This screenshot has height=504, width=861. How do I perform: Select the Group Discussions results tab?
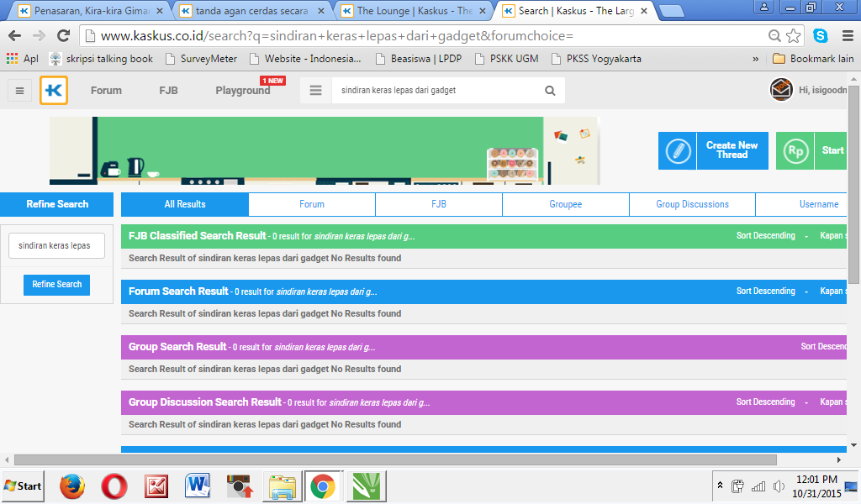692,204
